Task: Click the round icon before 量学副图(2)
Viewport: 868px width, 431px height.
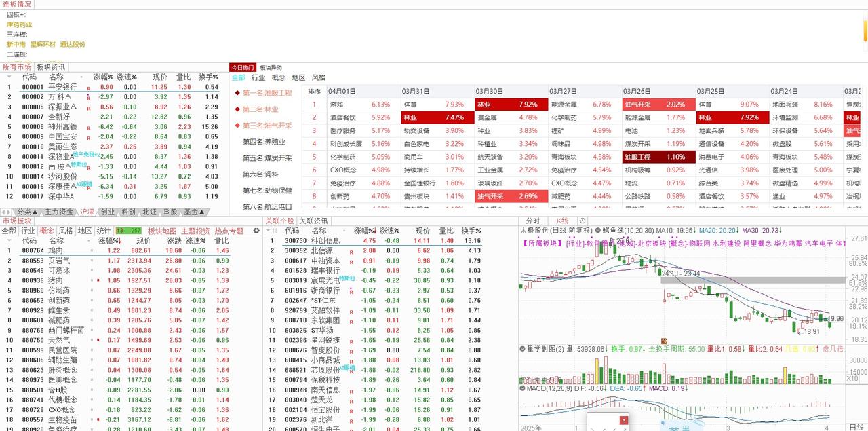Action: pos(523,348)
